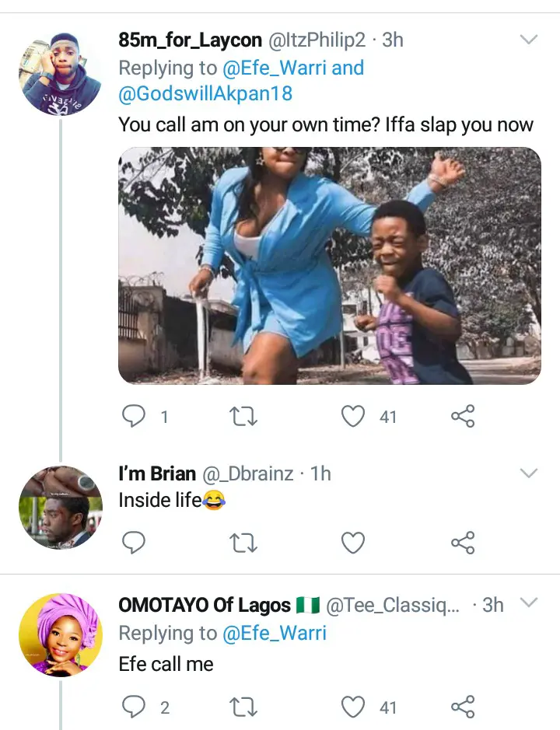This screenshot has width=560, height=730.
Task: Share OMOTAYO's "Efe call me" tweet
Action: click(x=463, y=707)
